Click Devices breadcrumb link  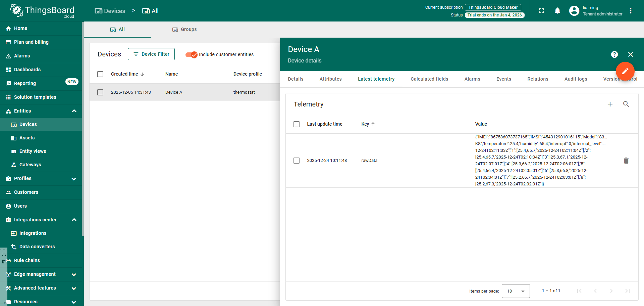point(110,11)
